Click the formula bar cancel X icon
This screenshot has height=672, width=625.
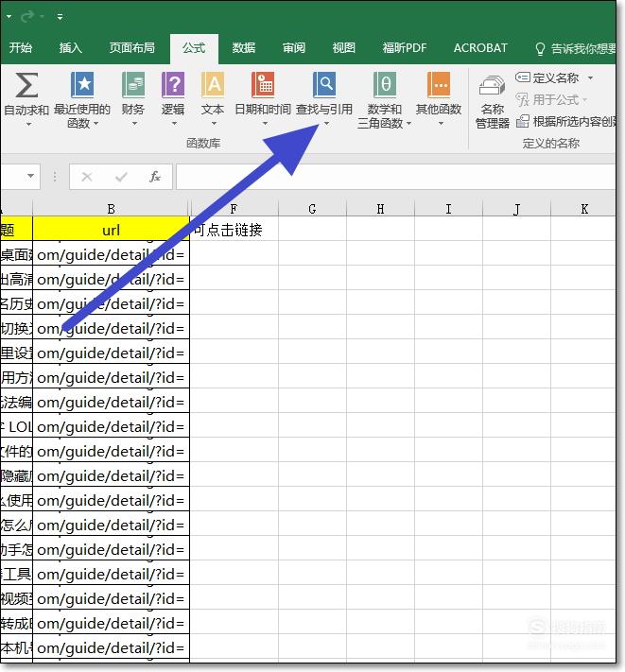(x=87, y=177)
